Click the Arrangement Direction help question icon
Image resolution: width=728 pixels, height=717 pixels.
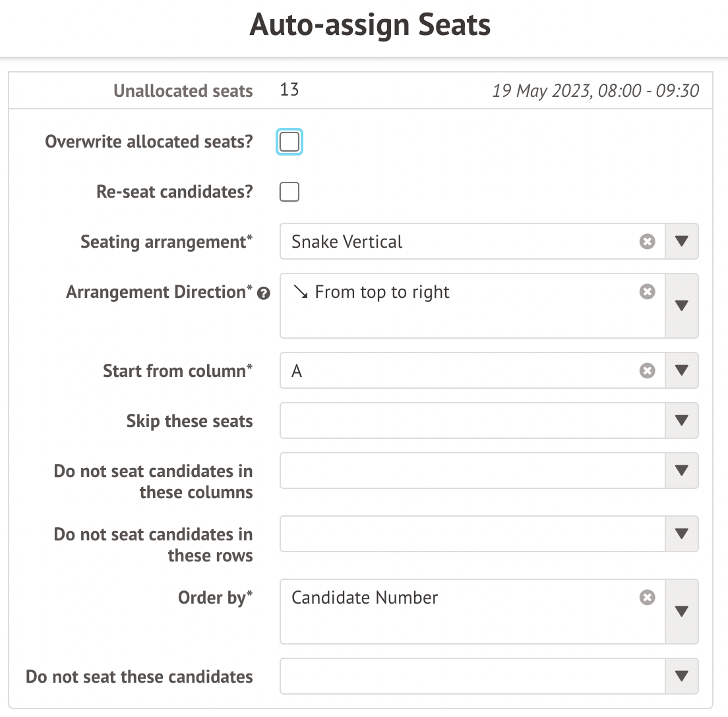264,294
